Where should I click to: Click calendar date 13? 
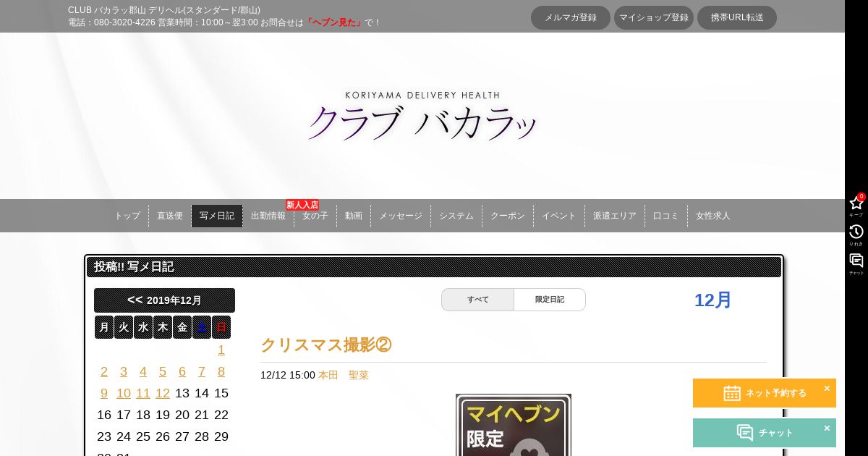click(182, 393)
